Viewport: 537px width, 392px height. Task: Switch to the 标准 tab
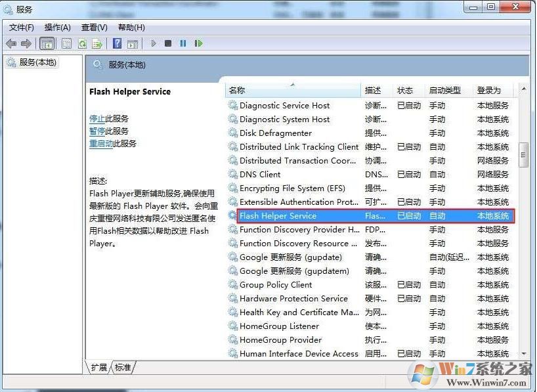pos(122,368)
